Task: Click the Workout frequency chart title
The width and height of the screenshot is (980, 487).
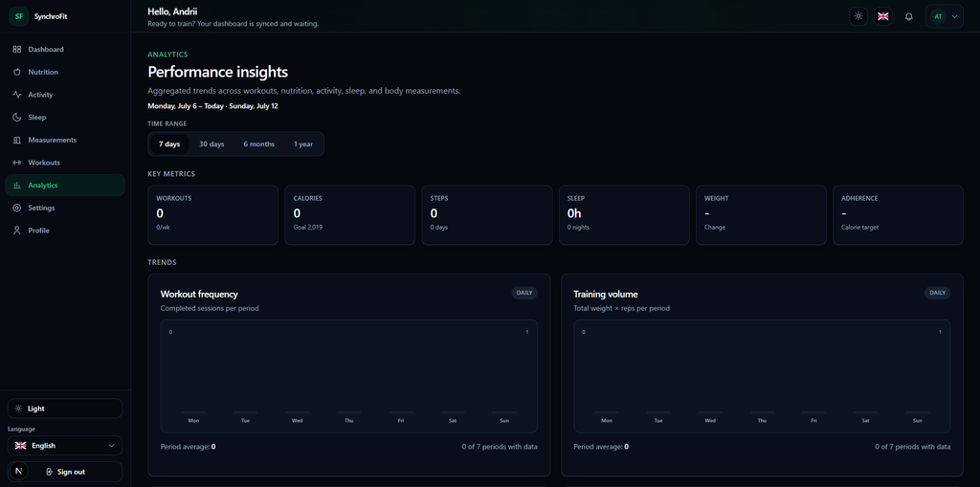Action: click(199, 294)
